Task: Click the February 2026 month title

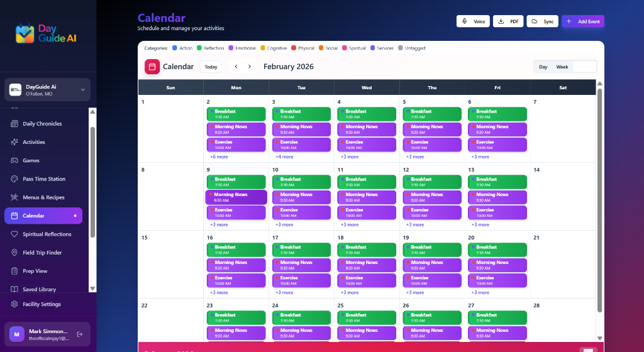Action: coord(288,67)
